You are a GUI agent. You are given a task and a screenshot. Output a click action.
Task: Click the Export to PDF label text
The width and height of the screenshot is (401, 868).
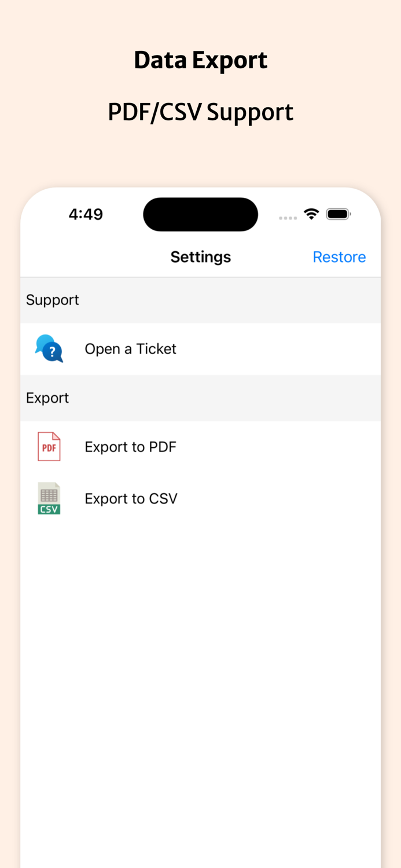131,446
